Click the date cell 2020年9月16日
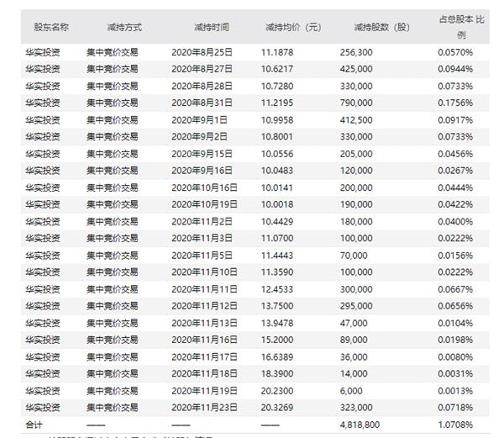 click(x=202, y=170)
